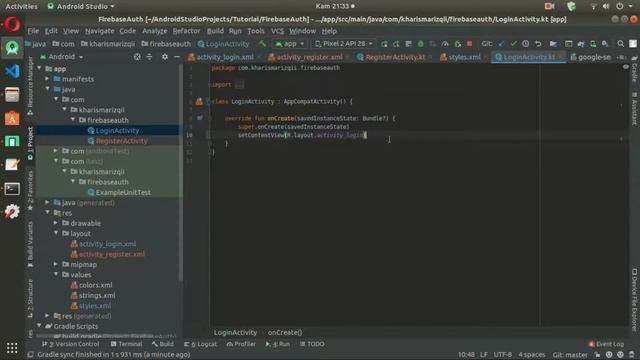Open Opera browser from the dock

coord(12,24)
